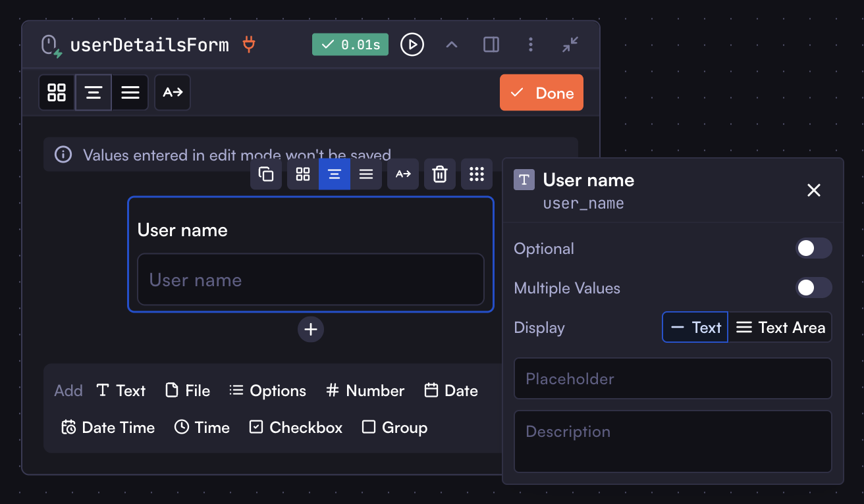This screenshot has height=504, width=864.
Task: Select full-width layout in the form toolbar
Action: 130,93
